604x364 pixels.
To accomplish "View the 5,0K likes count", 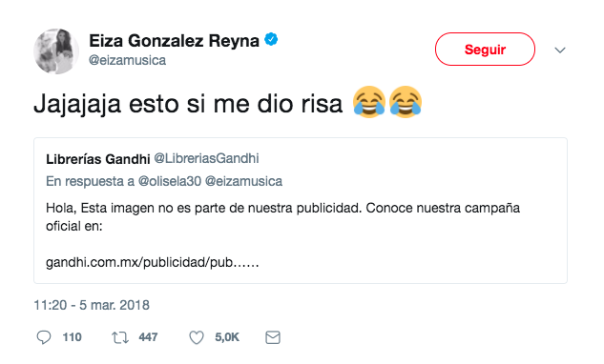I will [x=227, y=337].
